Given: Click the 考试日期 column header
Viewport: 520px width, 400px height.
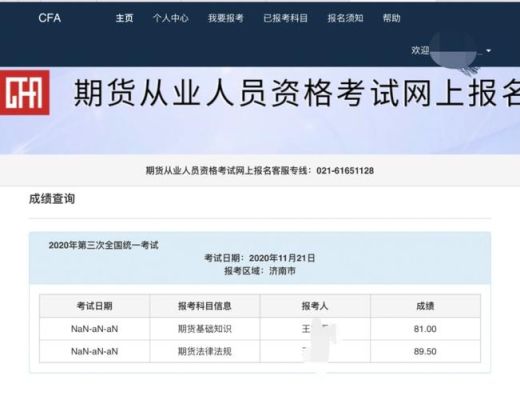Looking at the screenshot, I should [95, 306].
